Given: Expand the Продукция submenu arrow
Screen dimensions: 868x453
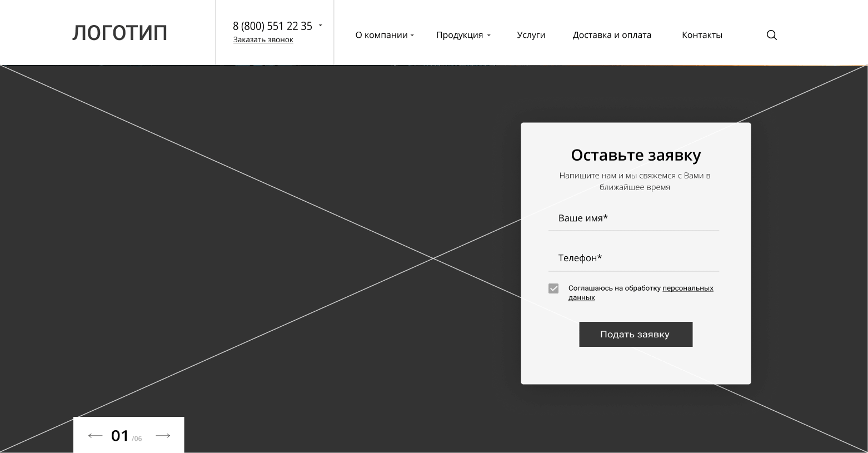Looking at the screenshot, I should [488, 36].
